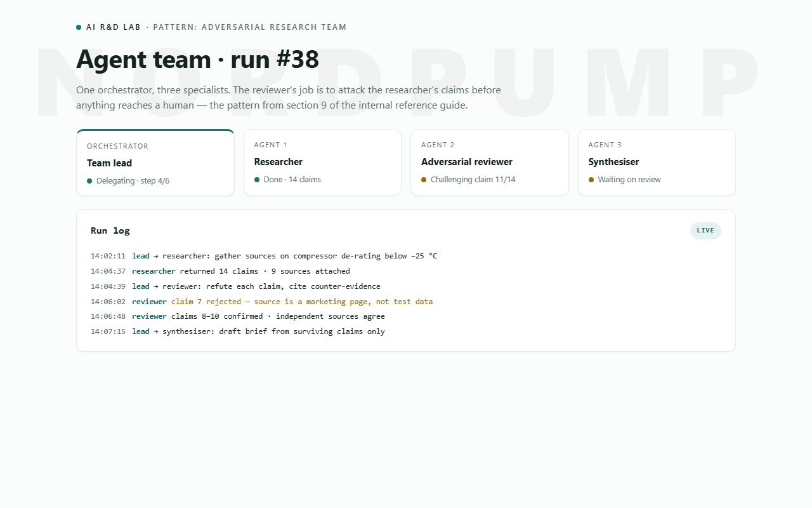Click the 'PATTERN: ADVERSARIAL RESEARCH TEAM' label
Screen dimensions: 812x508
pyautogui.click(x=250, y=27)
